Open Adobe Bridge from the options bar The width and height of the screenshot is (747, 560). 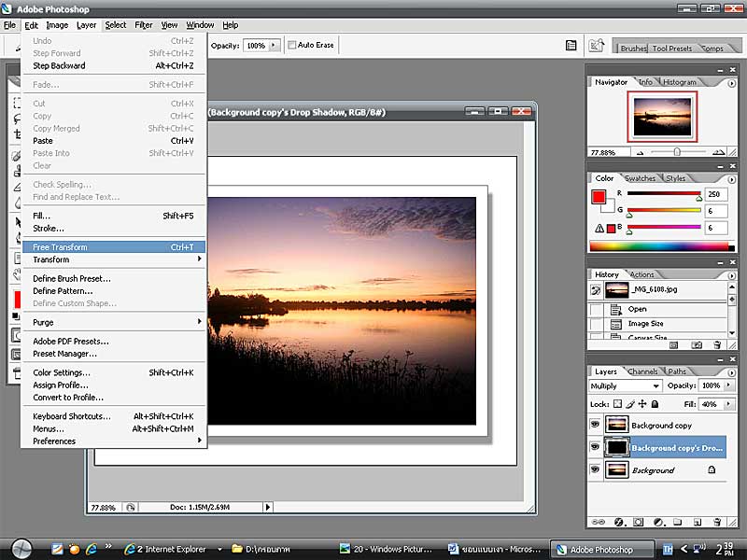pyautogui.click(x=597, y=45)
